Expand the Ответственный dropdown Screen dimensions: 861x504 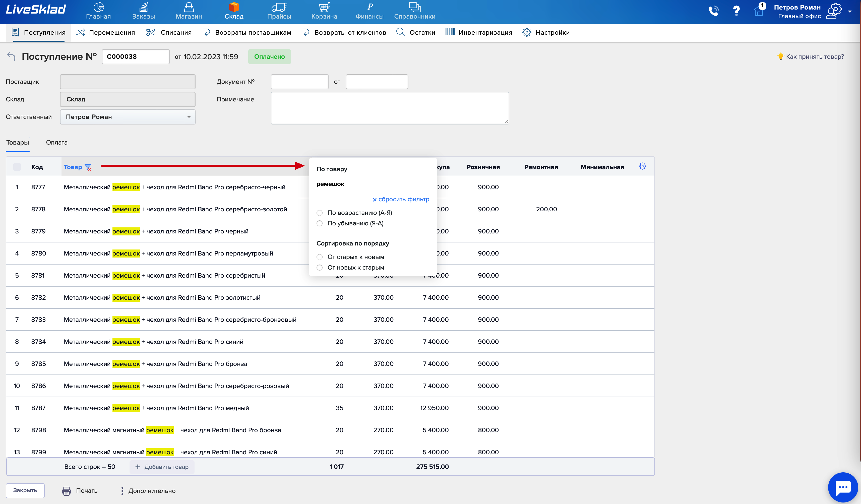click(x=128, y=117)
